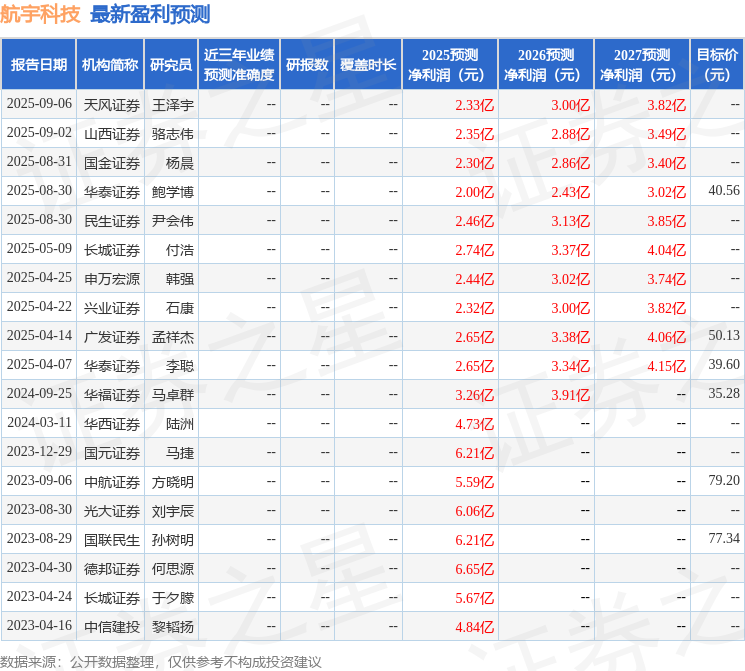Click the date 2025-04-07
This screenshot has width=745, height=671.
pos(39,365)
